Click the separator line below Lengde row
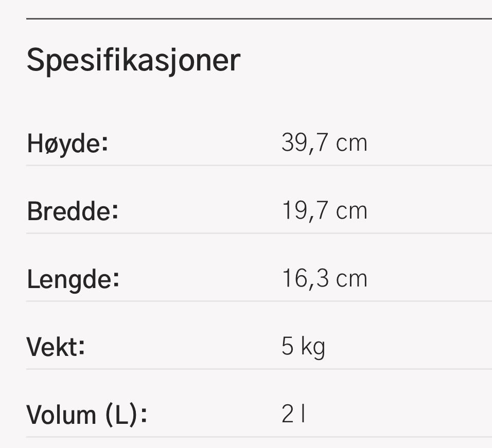Image resolution: width=492 pixels, height=448 pixels. click(259, 301)
